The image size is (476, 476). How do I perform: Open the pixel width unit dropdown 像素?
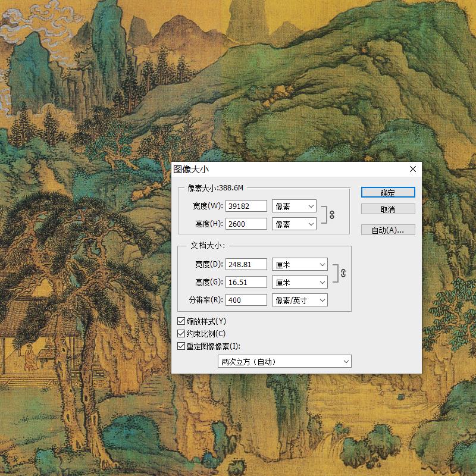tap(294, 206)
